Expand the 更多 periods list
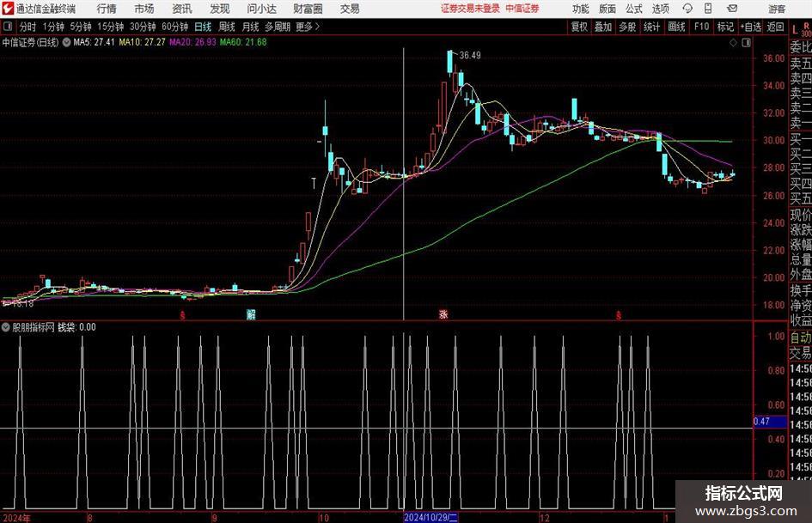Image resolution: width=812 pixels, height=523 pixels. pos(308,27)
